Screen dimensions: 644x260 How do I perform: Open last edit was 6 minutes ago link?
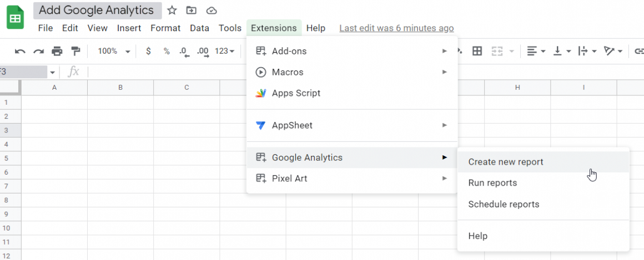tap(397, 28)
